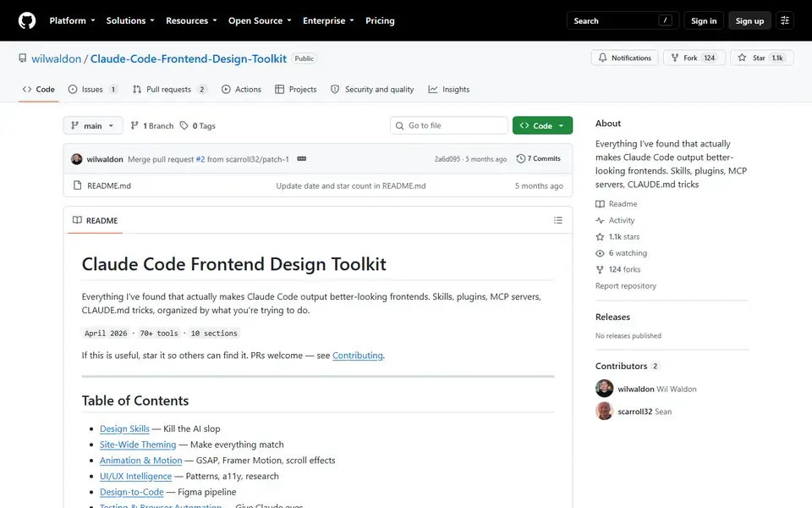View 6 watching in sidebar
This screenshot has height=508, width=812.
coord(621,253)
